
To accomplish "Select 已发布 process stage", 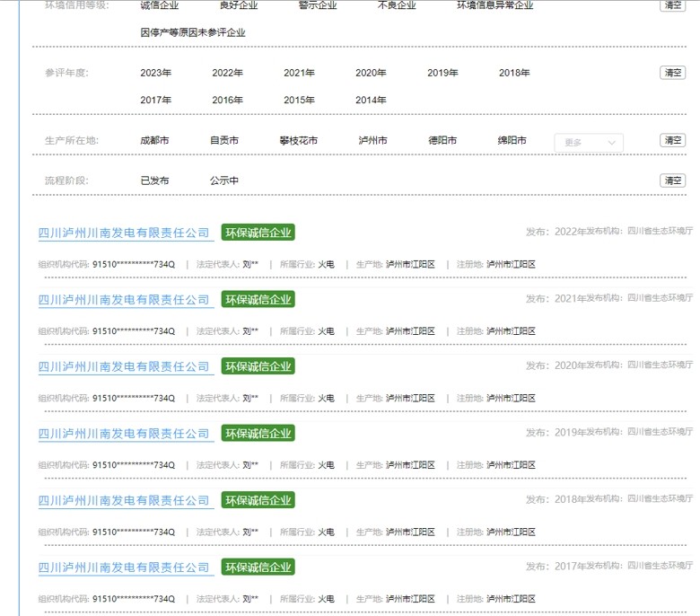I will point(154,180).
